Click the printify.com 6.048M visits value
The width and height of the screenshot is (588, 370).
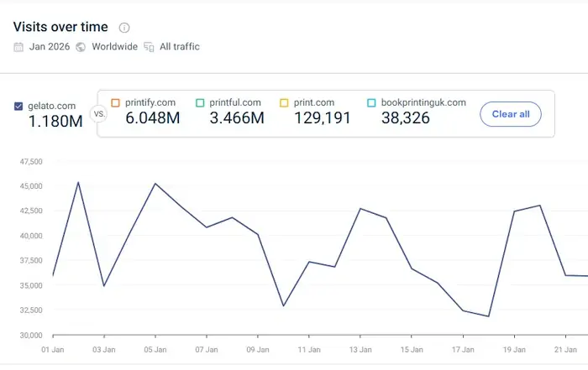152,118
